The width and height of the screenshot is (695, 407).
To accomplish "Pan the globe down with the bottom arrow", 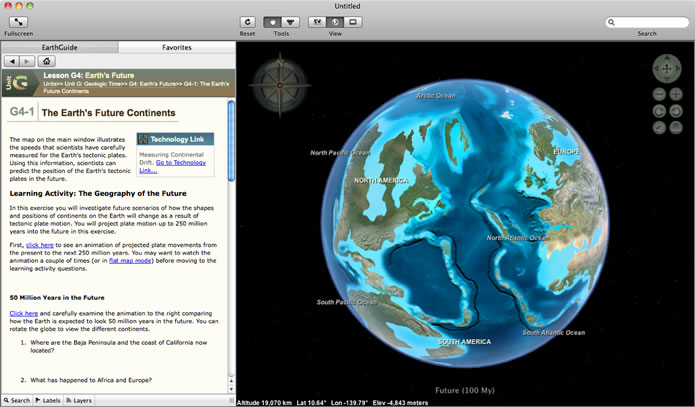I will pyautogui.click(x=667, y=78).
